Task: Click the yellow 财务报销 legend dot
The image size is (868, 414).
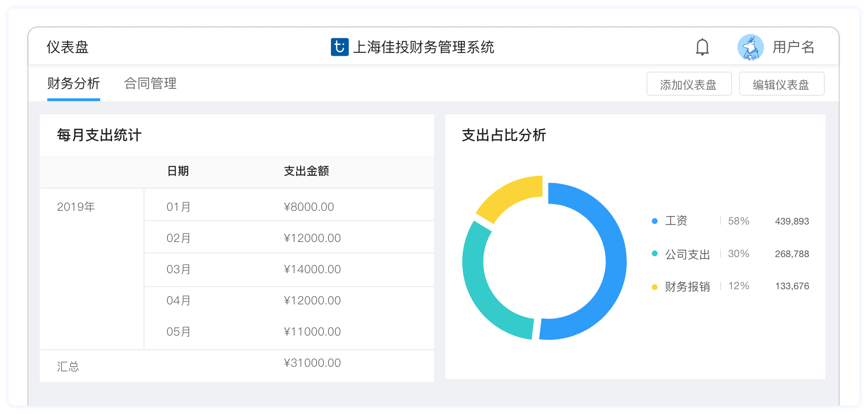Action: pyautogui.click(x=654, y=286)
